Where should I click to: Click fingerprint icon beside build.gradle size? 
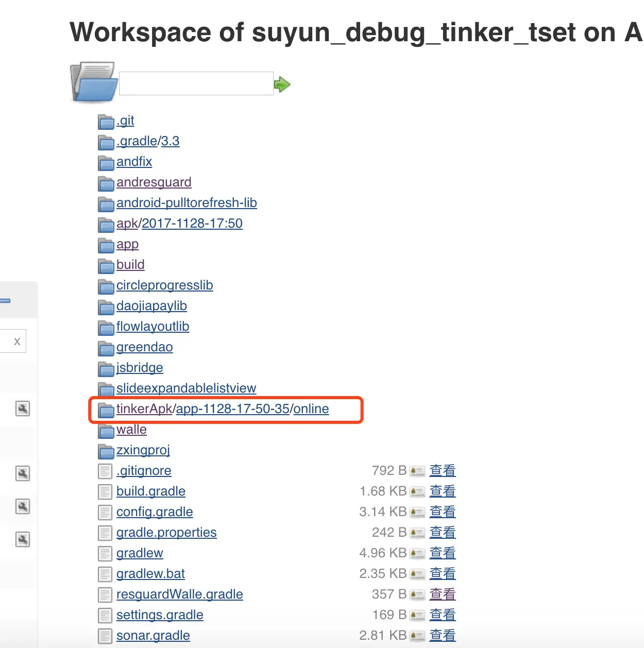point(417,492)
